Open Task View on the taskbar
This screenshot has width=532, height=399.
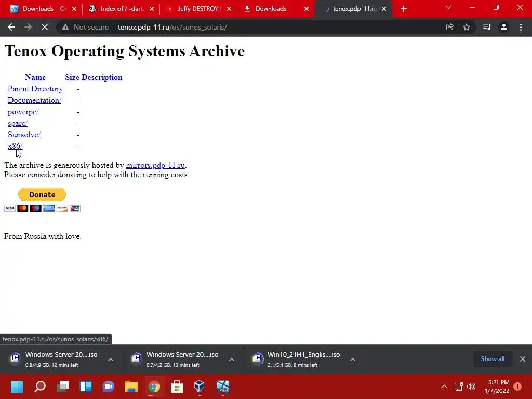[63, 387]
